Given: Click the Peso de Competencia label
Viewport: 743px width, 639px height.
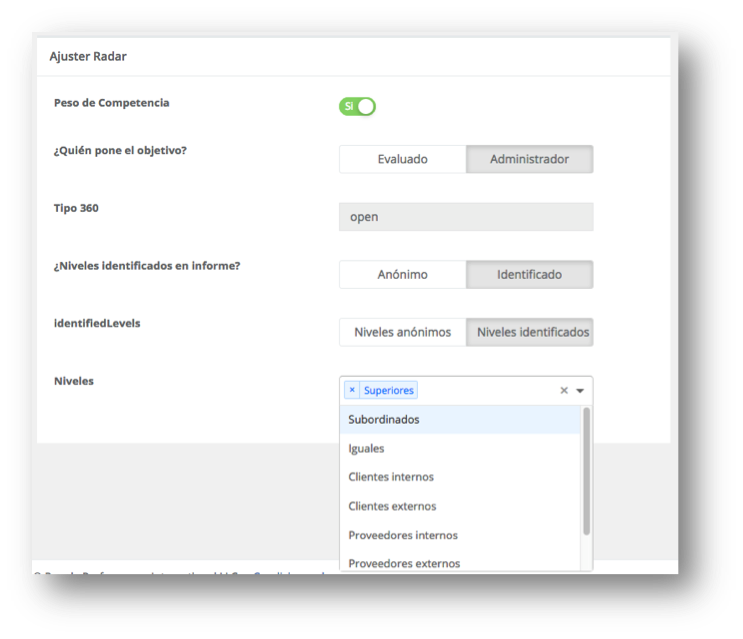Looking at the screenshot, I should 111,103.
